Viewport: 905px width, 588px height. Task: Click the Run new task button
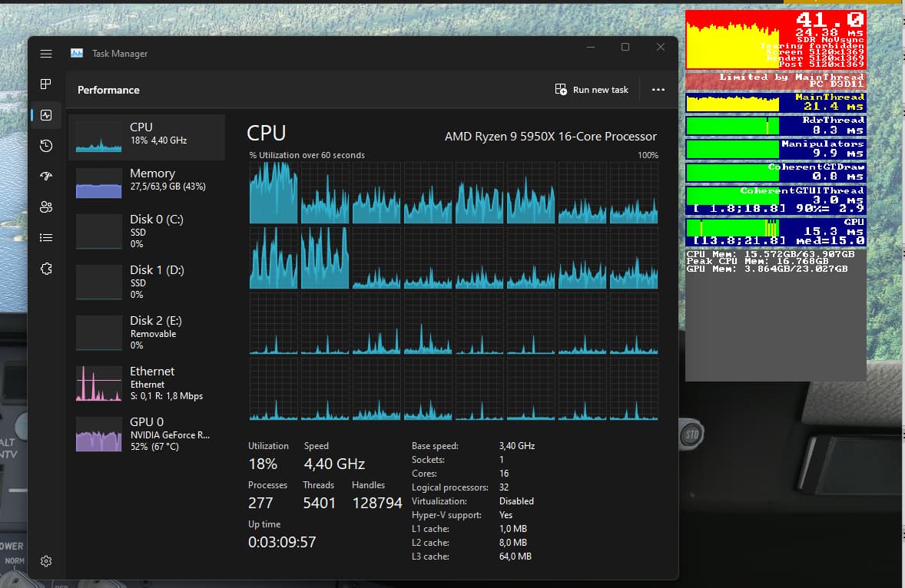[x=592, y=90]
